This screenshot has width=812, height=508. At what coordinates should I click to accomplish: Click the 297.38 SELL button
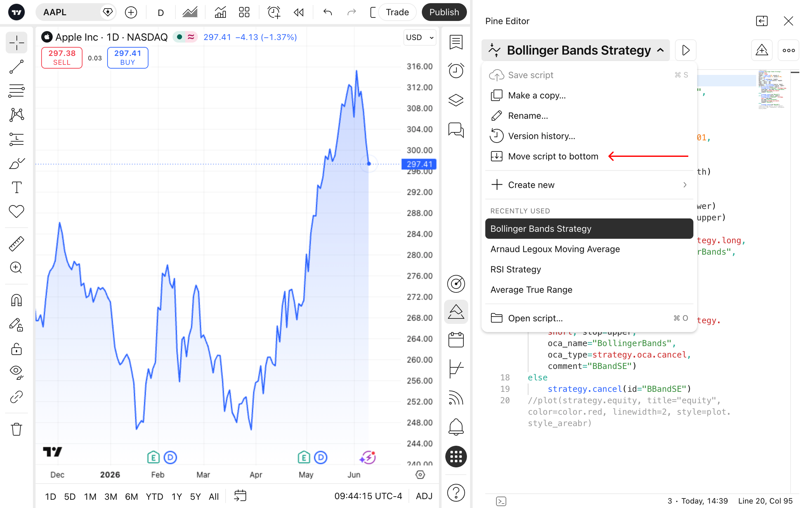click(x=62, y=57)
